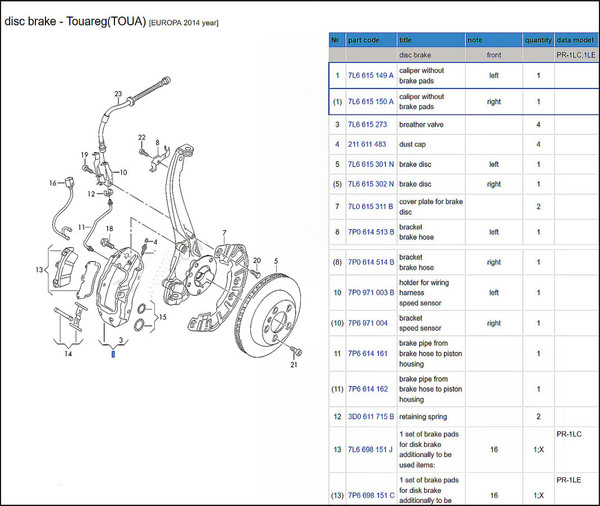The width and height of the screenshot is (600, 506).
Task: Open part code 7L6 615 149 A link
Action: point(370,76)
